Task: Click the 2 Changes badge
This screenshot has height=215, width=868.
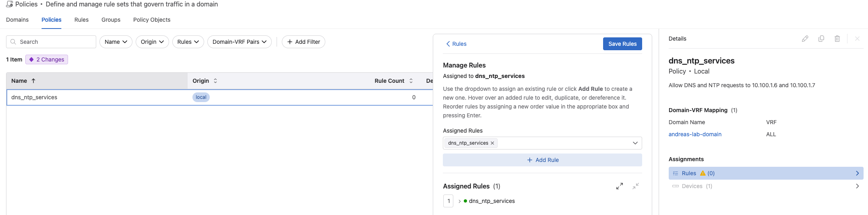Action: click(47, 59)
